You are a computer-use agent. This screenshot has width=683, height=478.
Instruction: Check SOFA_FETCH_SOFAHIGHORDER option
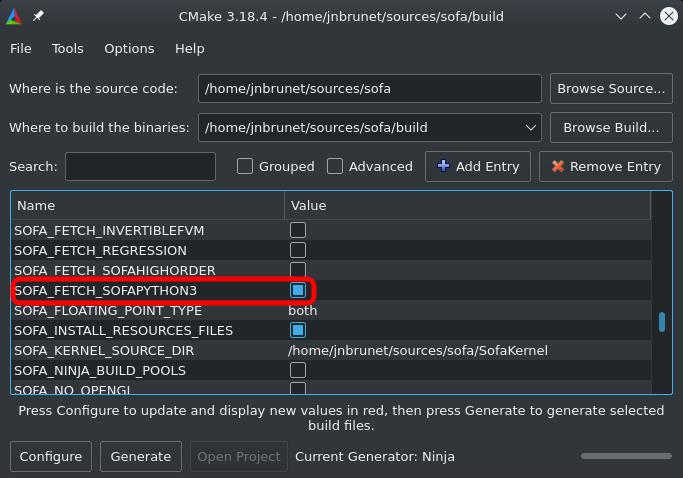pos(298,270)
